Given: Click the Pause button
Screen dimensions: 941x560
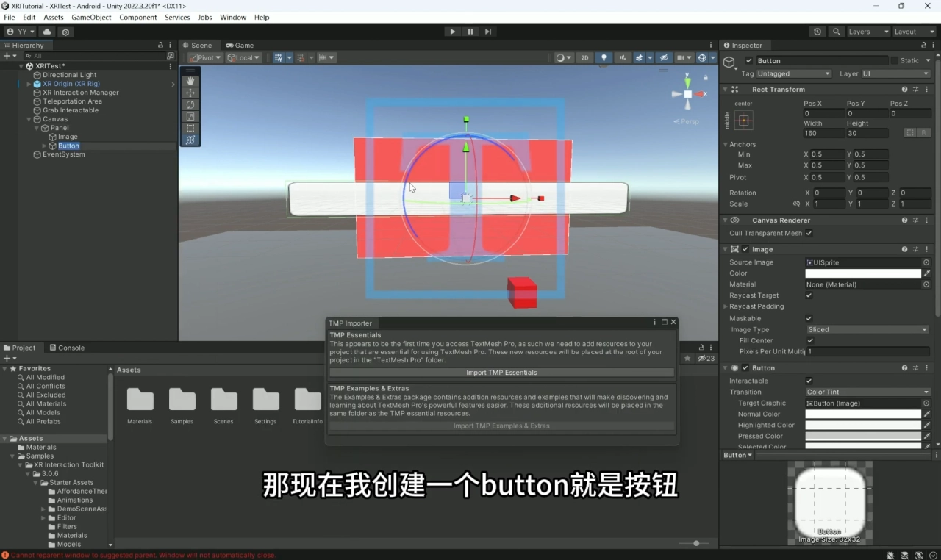Looking at the screenshot, I should click(x=470, y=32).
